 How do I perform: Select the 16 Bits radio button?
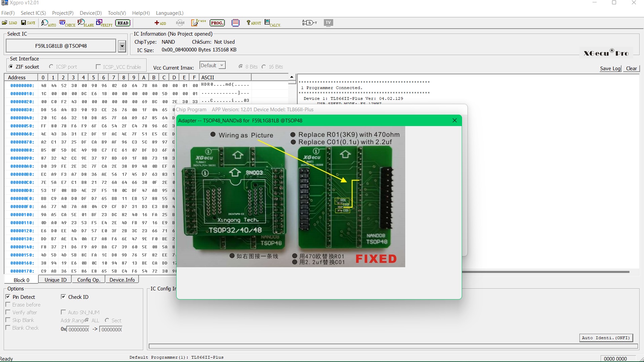coord(264,67)
